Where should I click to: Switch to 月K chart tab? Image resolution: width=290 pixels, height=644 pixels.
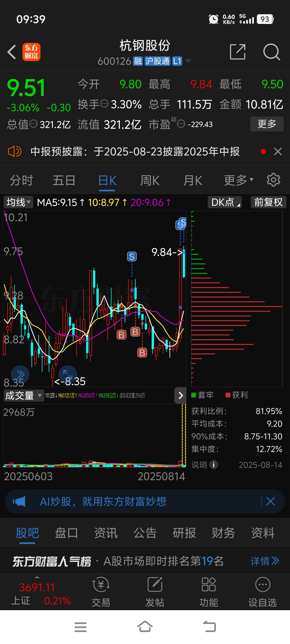point(193,180)
